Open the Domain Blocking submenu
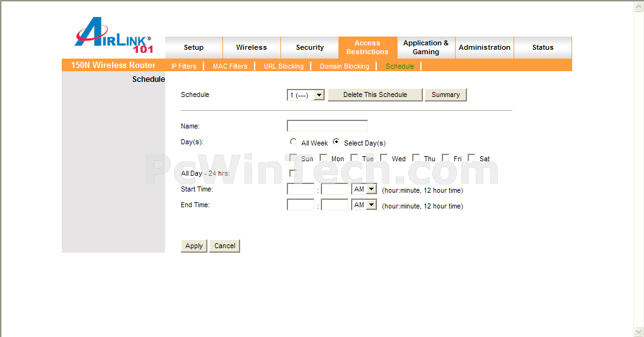The width and height of the screenshot is (644, 337). point(344,66)
